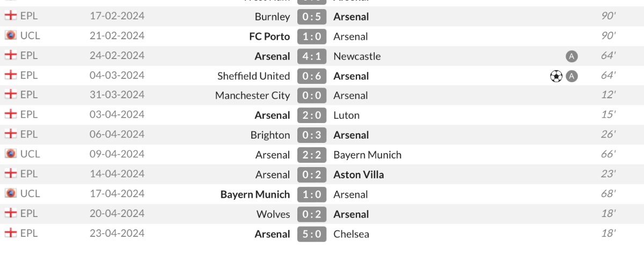Click England flag icon for 23-04-2024 match
This screenshot has height=260, width=644.
(10, 233)
